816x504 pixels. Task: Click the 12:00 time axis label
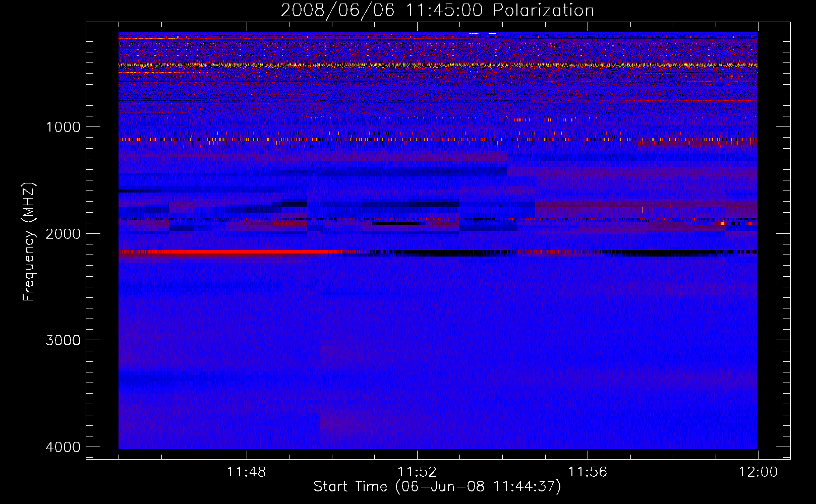(x=758, y=472)
